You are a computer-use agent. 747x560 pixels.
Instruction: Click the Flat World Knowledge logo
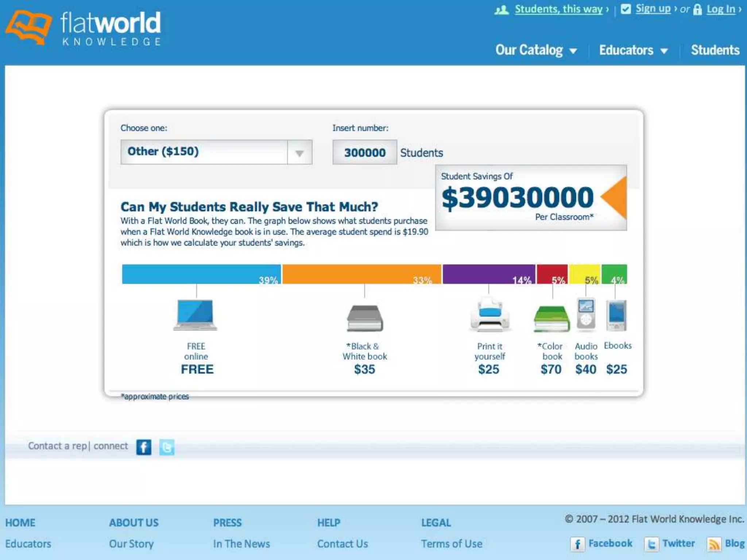pos(83,28)
